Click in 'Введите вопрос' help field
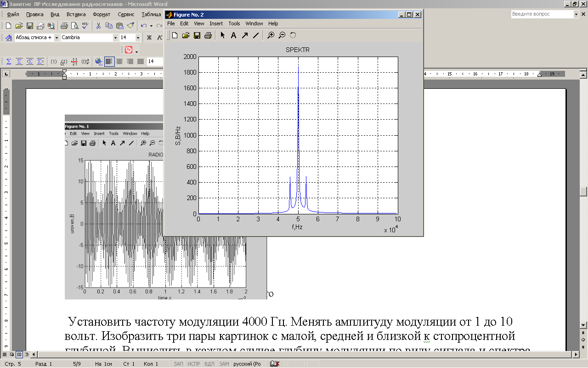 [542, 14]
